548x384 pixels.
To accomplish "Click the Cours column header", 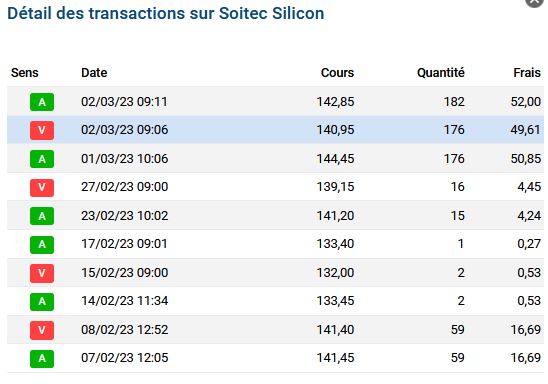I will tap(337, 73).
